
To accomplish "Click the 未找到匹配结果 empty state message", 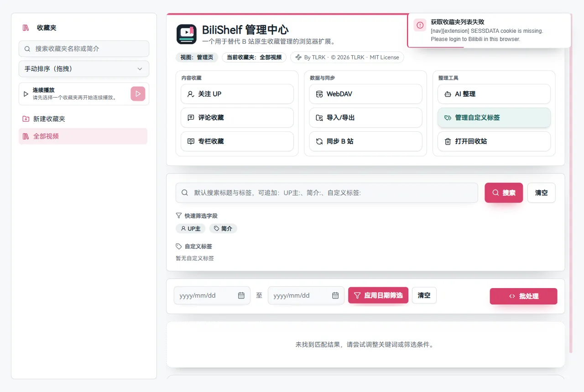I will (365, 345).
